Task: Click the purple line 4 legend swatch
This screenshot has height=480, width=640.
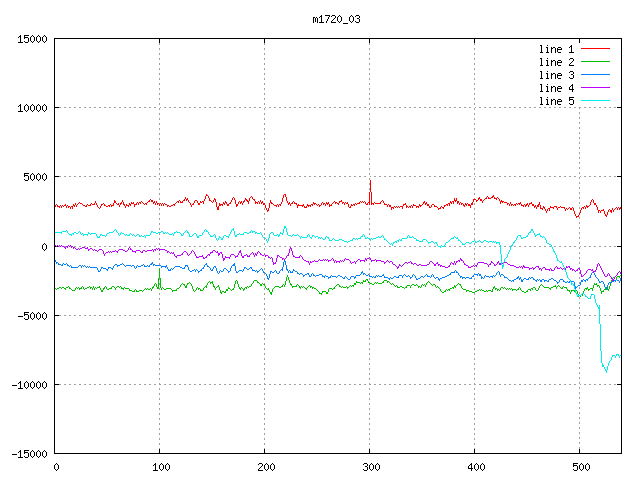Action: [595, 88]
